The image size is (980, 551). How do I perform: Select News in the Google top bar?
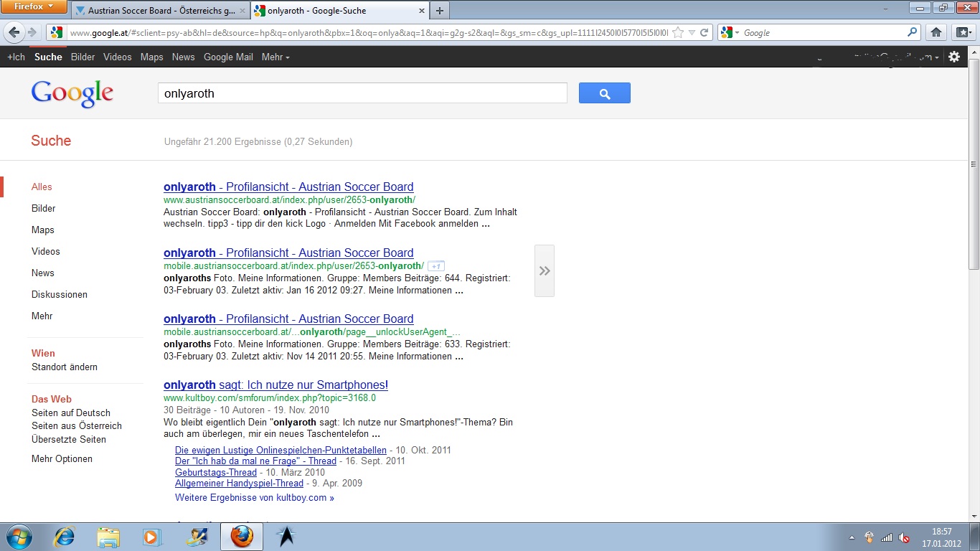point(183,57)
